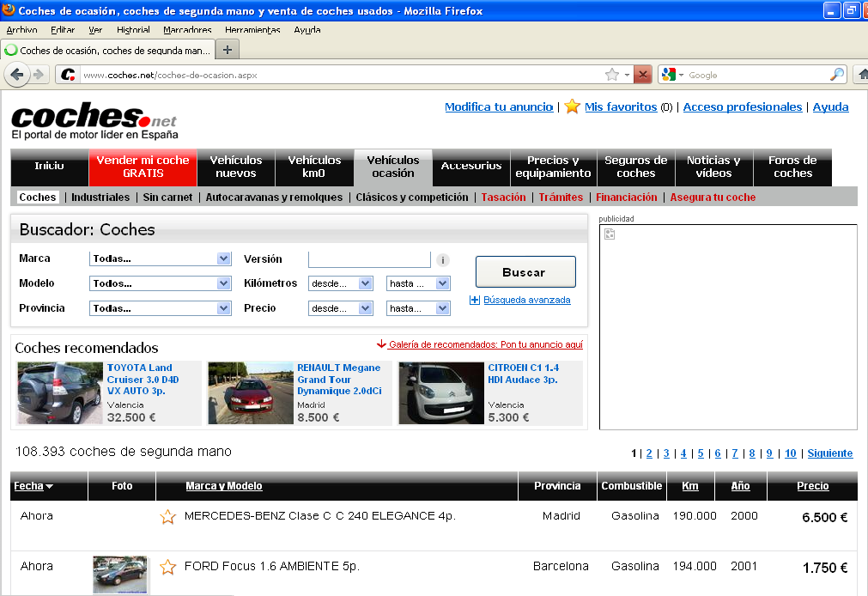
Task: Open the Historial menu
Action: click(x=133, y=30)
